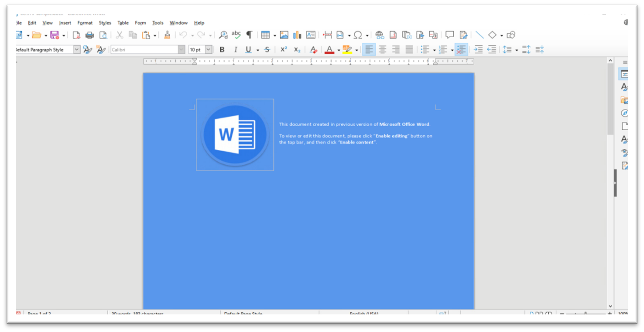
Task: Click the Insert Image icon
Action: pyautogui.click(x=284, y=35)
